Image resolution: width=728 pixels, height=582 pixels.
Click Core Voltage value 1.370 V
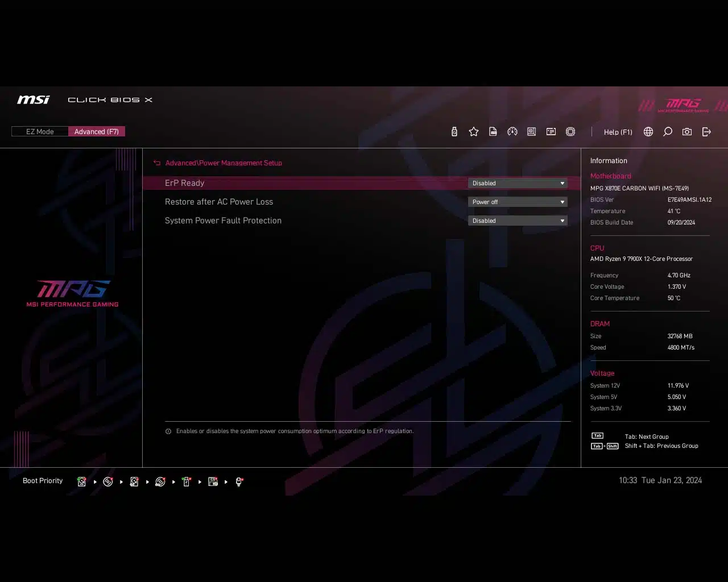tap(677, 287)
